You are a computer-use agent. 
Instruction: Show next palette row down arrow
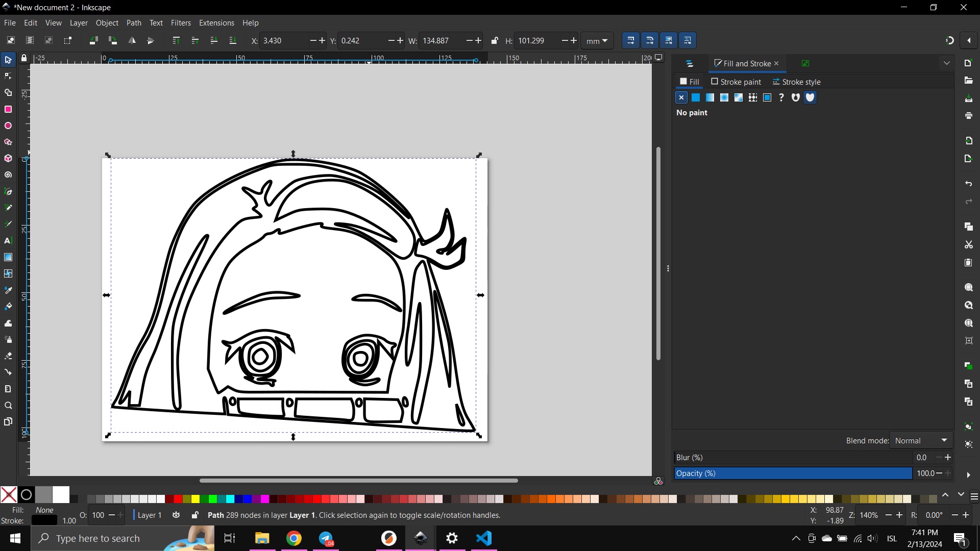961,495
